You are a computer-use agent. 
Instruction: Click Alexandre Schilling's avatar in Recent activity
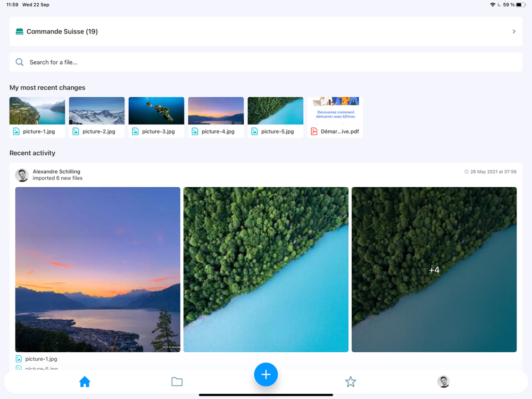pyautogui.click(x=22, y=175)
